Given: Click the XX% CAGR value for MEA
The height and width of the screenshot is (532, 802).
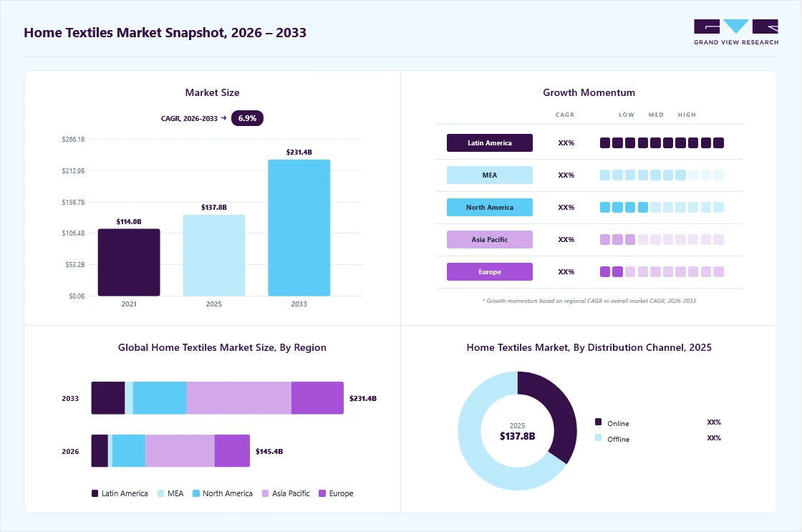Looking at the screenshot, I should (x=566, y=175).
